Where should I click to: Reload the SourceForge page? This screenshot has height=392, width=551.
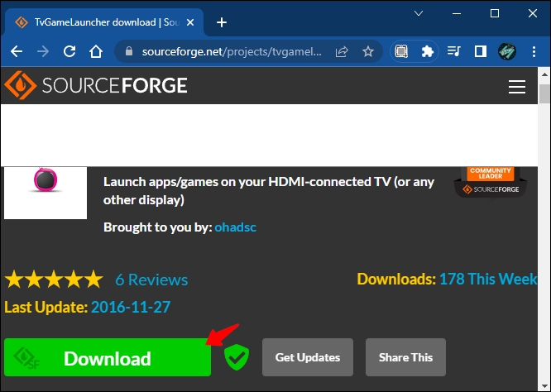click(x=69, y=51)
